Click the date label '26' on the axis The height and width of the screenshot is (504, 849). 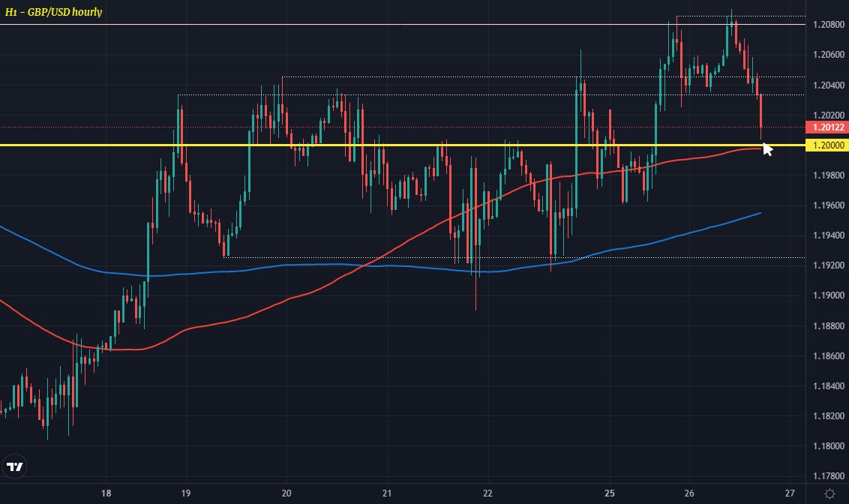pyautogui.click(x=688, y=494)
